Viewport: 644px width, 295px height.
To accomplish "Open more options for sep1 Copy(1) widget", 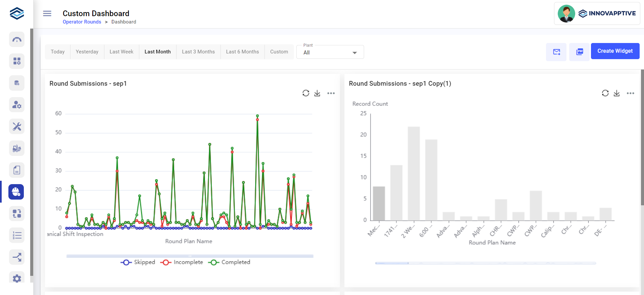I will [630, 93].
